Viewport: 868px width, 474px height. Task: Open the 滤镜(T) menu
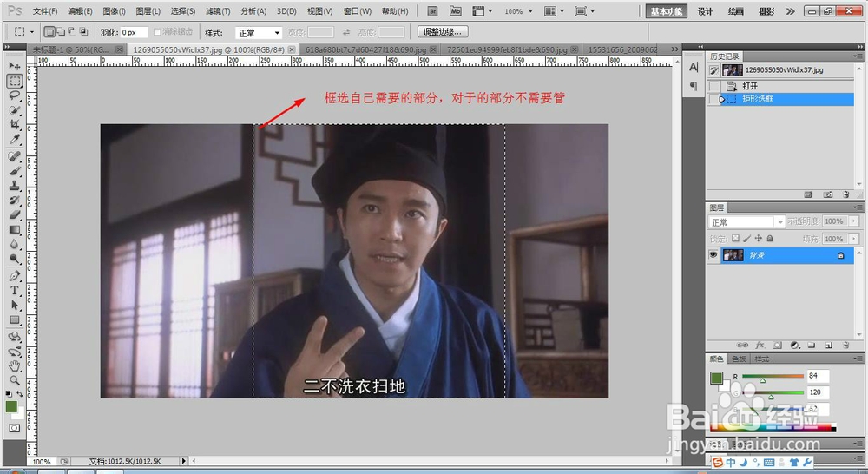(218, 11)
